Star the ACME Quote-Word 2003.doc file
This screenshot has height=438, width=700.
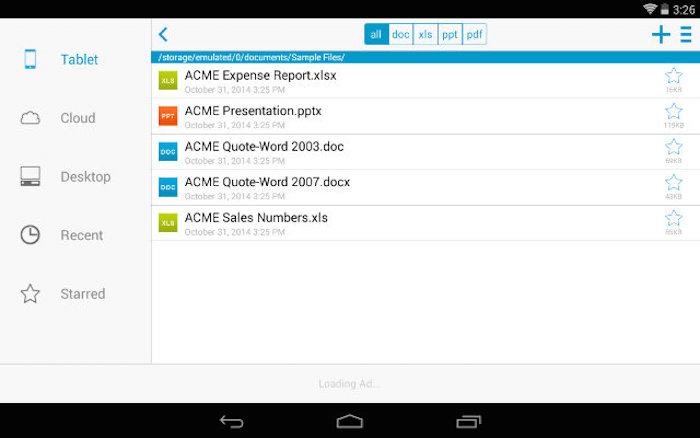coord(674,147)
